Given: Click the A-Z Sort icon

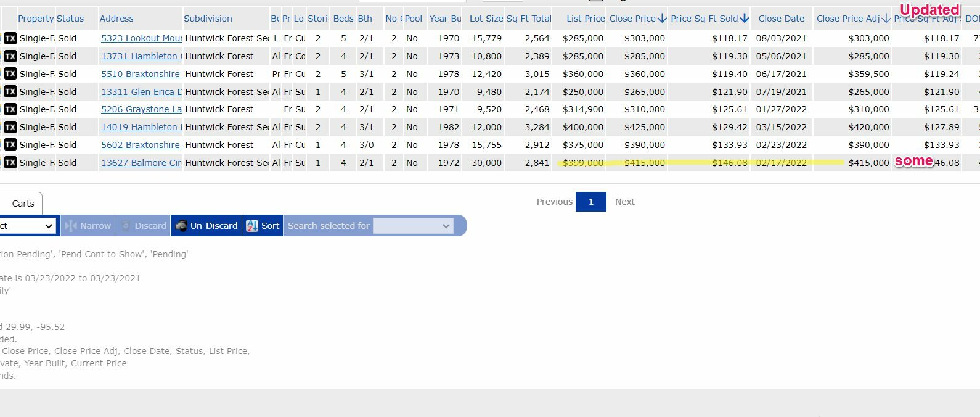Looking at the screenshot, I should pyautogui.click(x=252, y=226).
